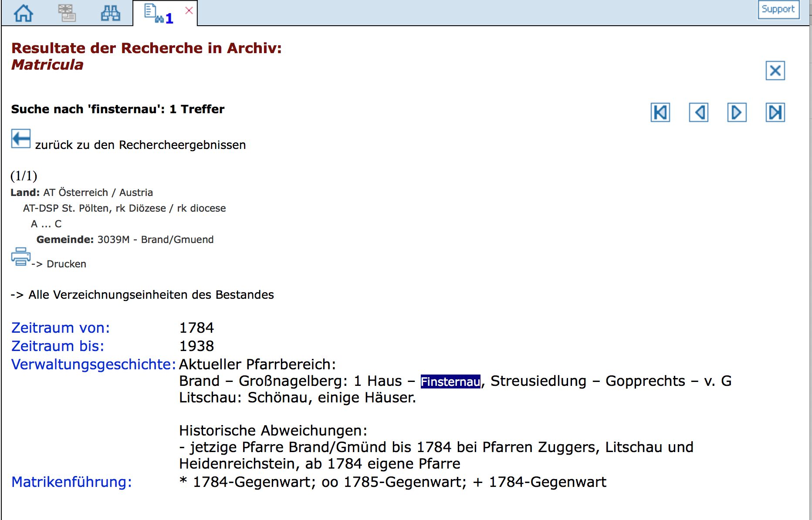Expand the 'A ... C' hierarchy level

(46, 224)
